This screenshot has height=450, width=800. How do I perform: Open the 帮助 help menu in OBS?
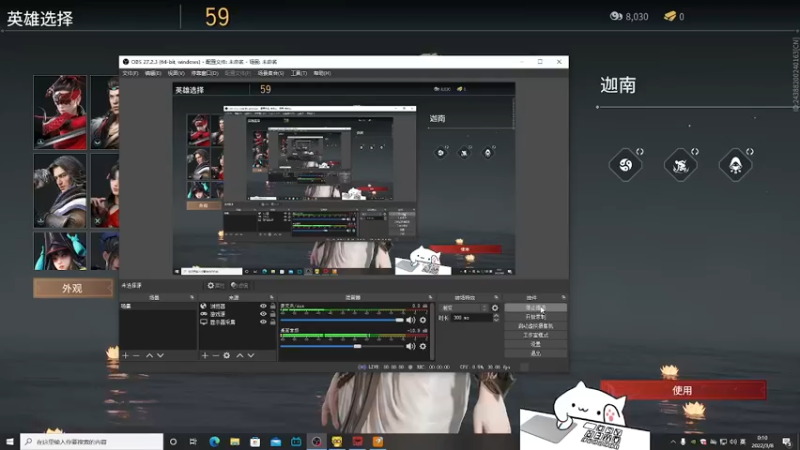pyautogui.click(x=322, y=73)
